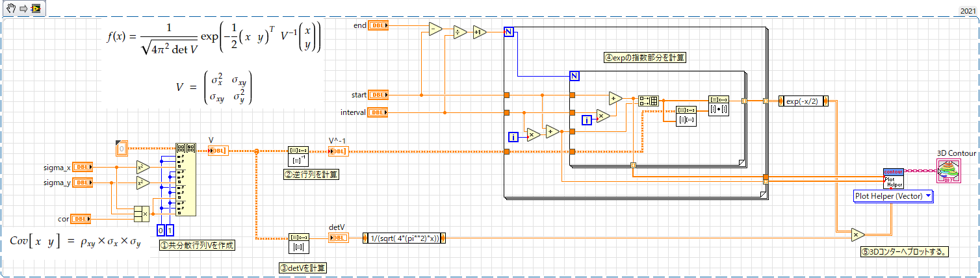Click the increment (+1) node

click(x=479, y=30)
